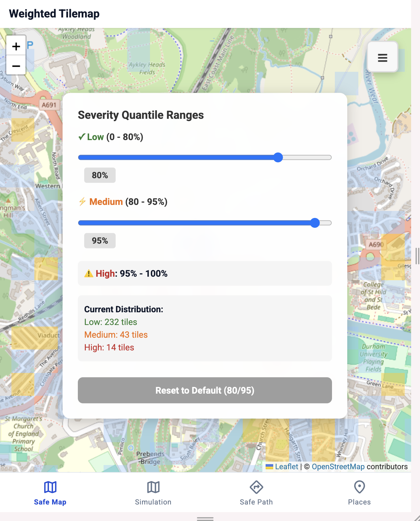Viewport: 420px width, 521px height.
Task: Switch to the Simulation tab
Action: tap(153, 502)
